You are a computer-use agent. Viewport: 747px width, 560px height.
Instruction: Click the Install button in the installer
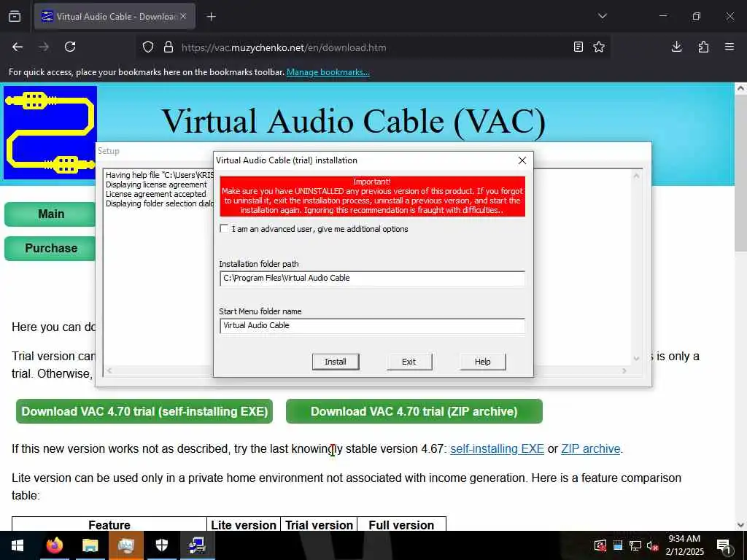pos(336,362)
